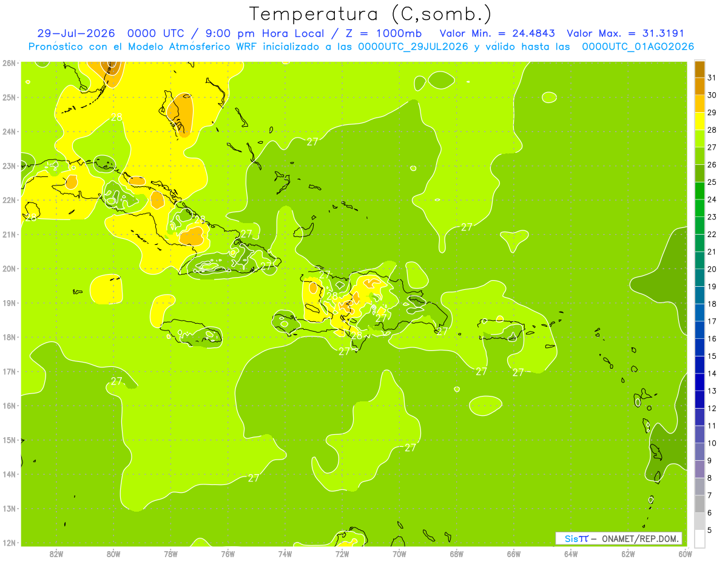Screen dimensions: 728x562
Task: Click the legend value label "24"
Action: 712,199
